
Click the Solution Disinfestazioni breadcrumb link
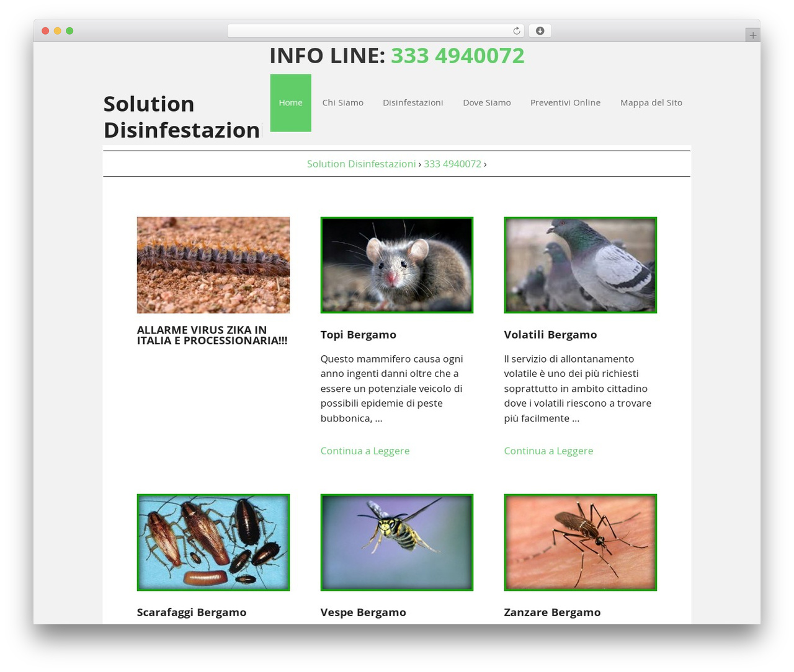(x=361, y=164)
